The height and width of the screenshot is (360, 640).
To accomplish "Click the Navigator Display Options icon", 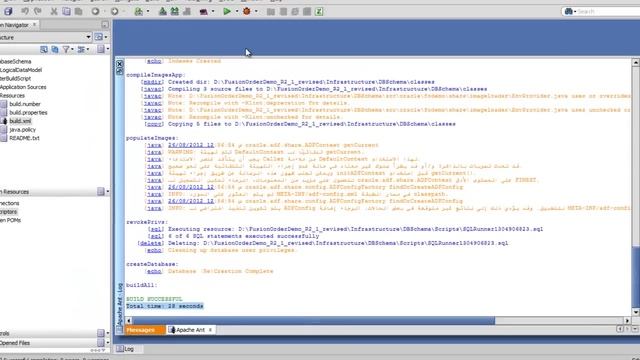I will pyautogui.click(x=81, y=49).
